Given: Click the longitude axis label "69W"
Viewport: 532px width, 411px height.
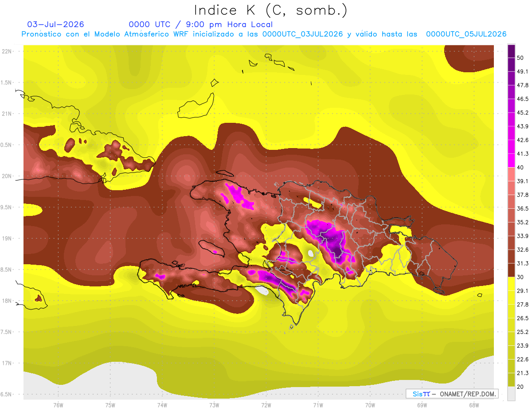Looking at the screenshot, I should (x=422, y=405).
